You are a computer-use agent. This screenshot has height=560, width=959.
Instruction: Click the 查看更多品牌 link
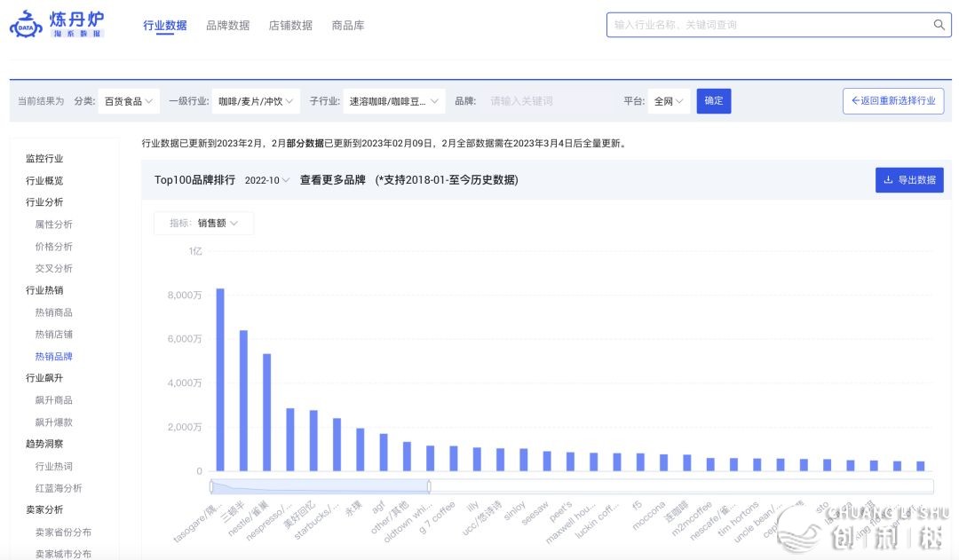(x=333, y=180)
